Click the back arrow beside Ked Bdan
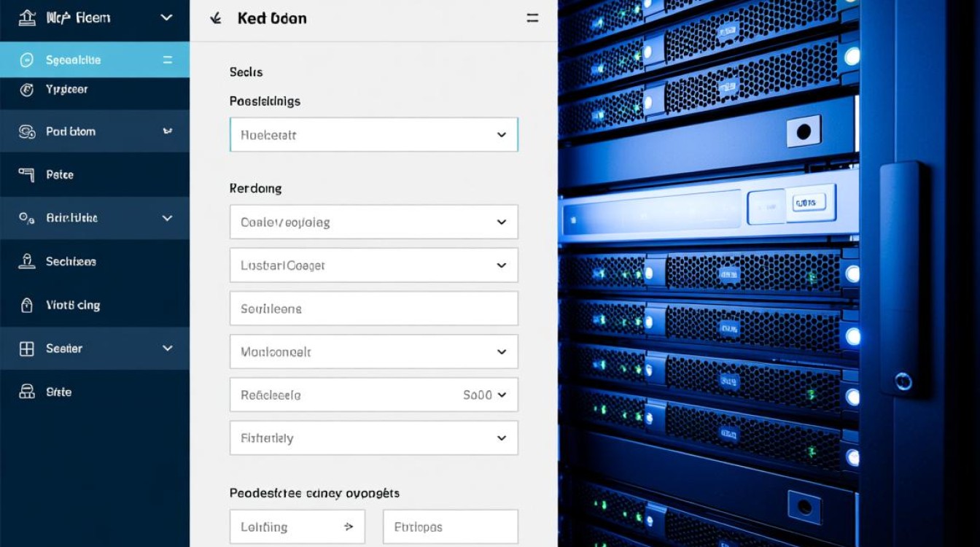 [x=215, y=19]
